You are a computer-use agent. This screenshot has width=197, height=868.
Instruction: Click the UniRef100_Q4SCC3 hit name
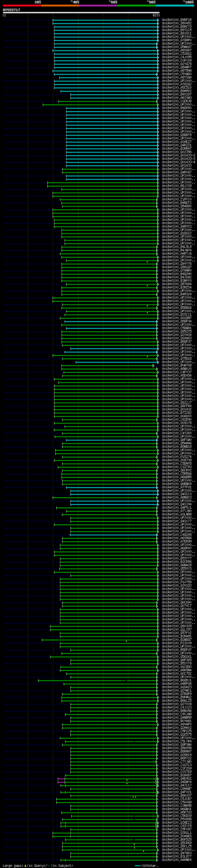pyautogui.click(x=177, y=494)
